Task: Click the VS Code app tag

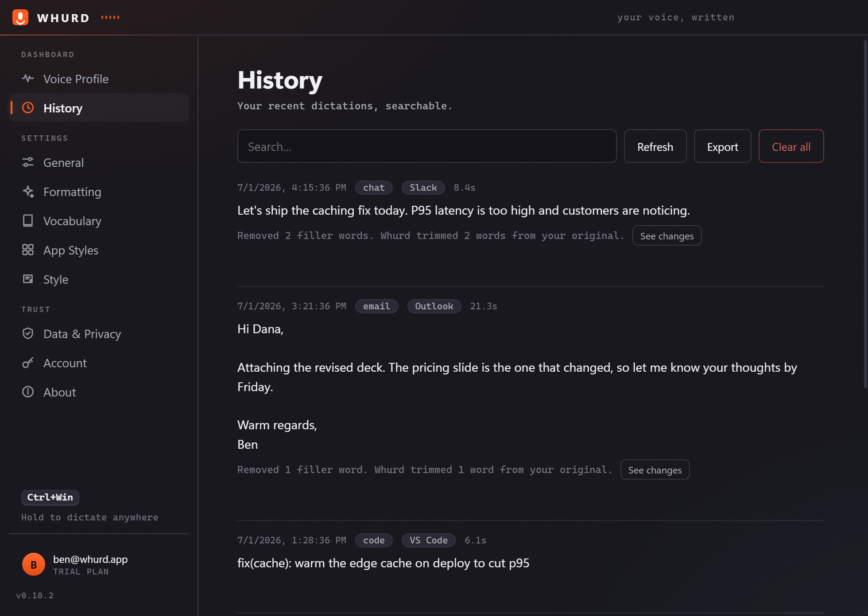Action: (x=428, y=540)
